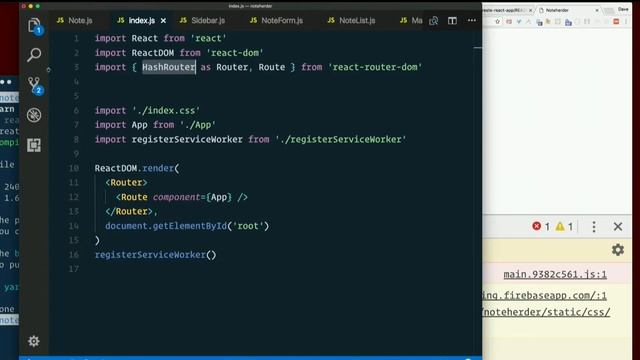Open the Explorer view in the activity bar
This screenshot has width=640, height=360.
(34, 25)
